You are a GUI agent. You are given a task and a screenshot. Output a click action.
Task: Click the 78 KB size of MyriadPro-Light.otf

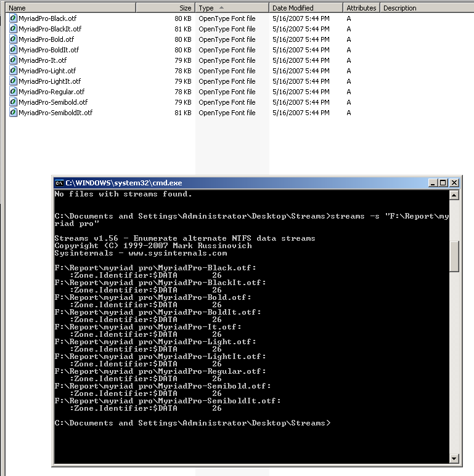coord(183,71)
